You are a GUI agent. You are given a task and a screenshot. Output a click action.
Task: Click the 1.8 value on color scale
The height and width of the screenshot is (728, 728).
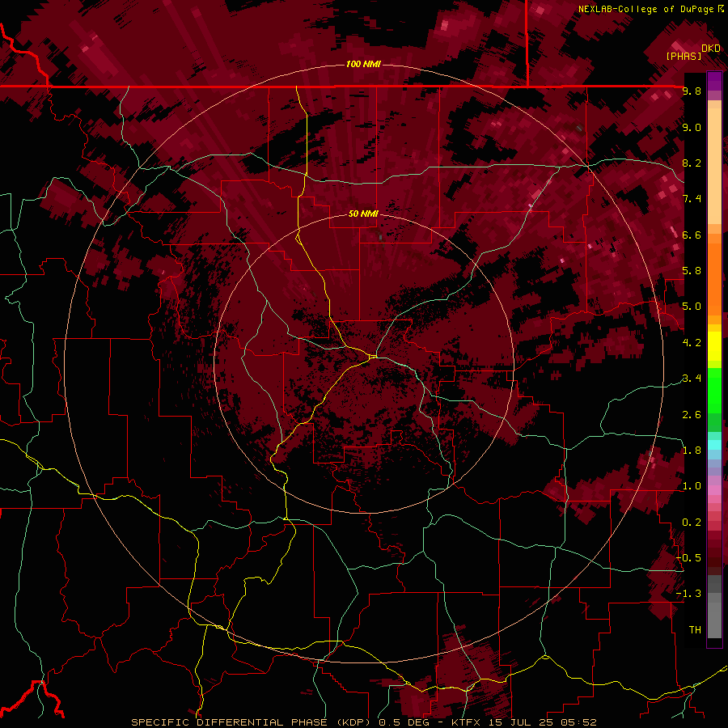pyautogui.click(x=692, y=451)
